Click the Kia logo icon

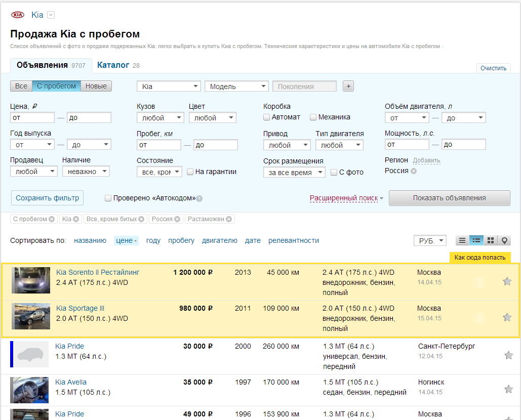pos(18,15)
